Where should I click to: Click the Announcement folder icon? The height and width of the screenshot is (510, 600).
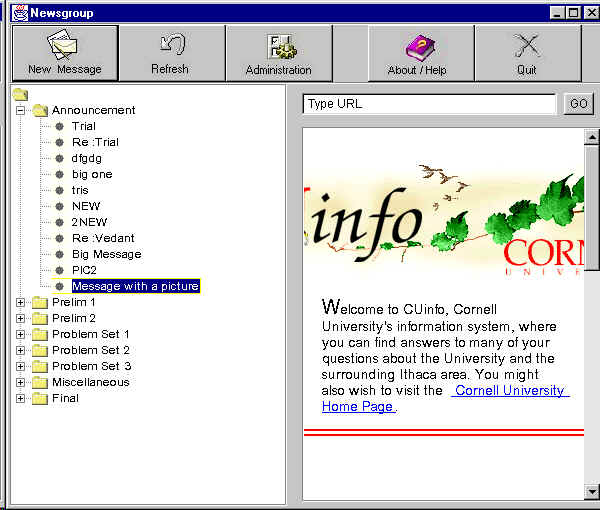click(40, 110)
